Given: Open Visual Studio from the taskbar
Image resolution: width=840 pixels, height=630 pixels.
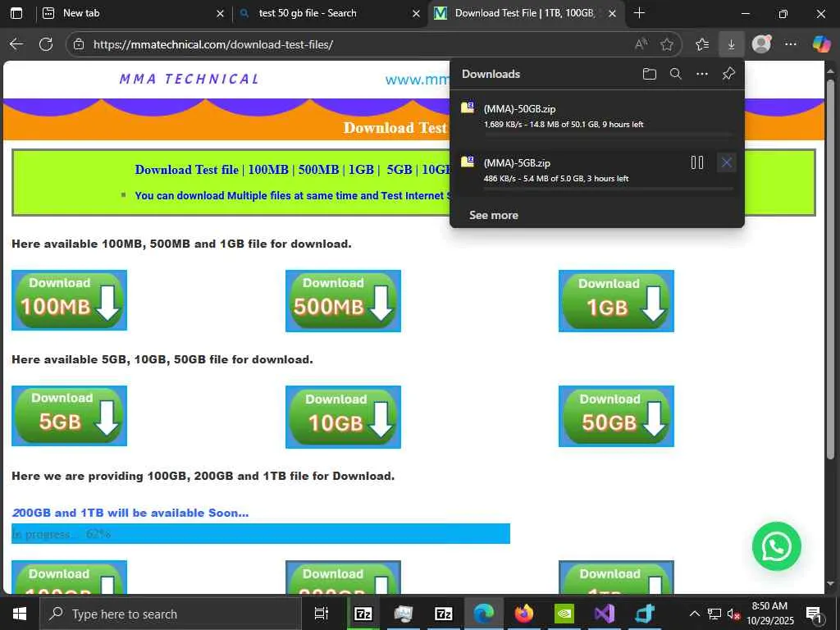Looking at the screenshot, I should (x=605, y=614).
